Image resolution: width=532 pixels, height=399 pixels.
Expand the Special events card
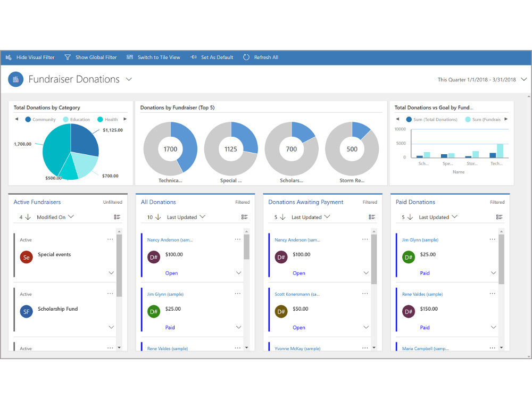click(111, 273)
